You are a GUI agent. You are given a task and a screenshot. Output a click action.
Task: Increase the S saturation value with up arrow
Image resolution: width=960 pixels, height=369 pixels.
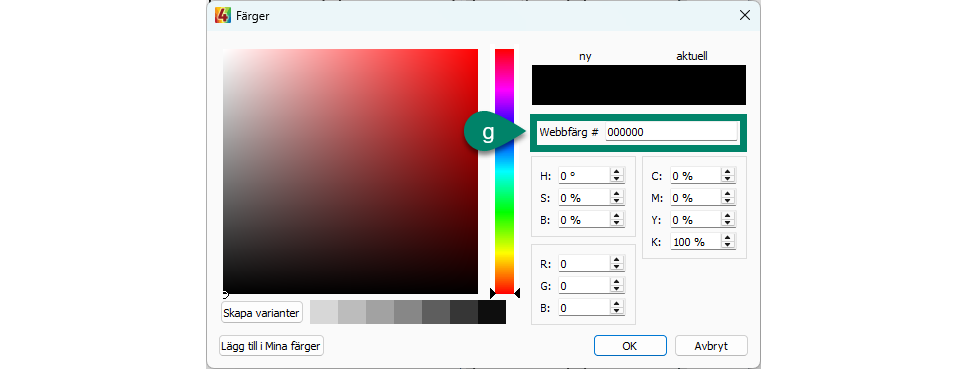click(617, 194)
